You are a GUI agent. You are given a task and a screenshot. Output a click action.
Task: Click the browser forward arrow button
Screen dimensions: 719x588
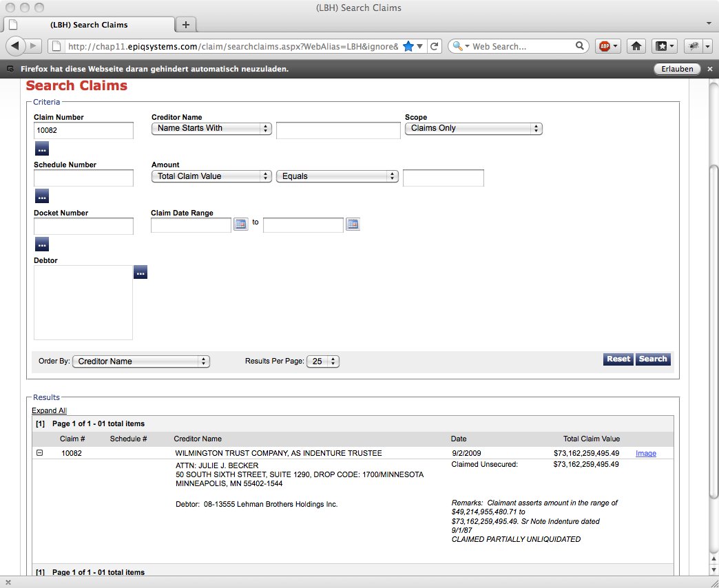[x=33, y=46]
